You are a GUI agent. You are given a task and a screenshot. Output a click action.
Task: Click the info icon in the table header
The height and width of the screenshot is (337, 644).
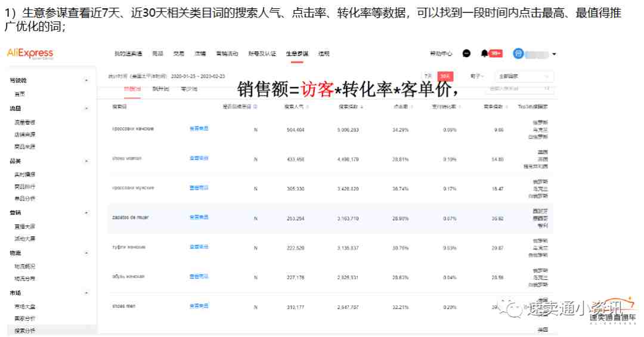click(255, 107)
